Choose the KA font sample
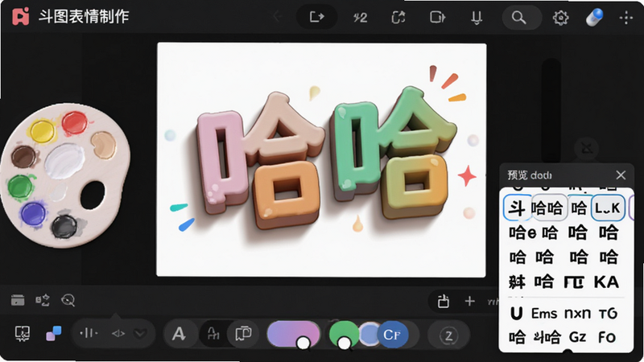This screenshot has width=644, height=362. [x=606, y=282]
